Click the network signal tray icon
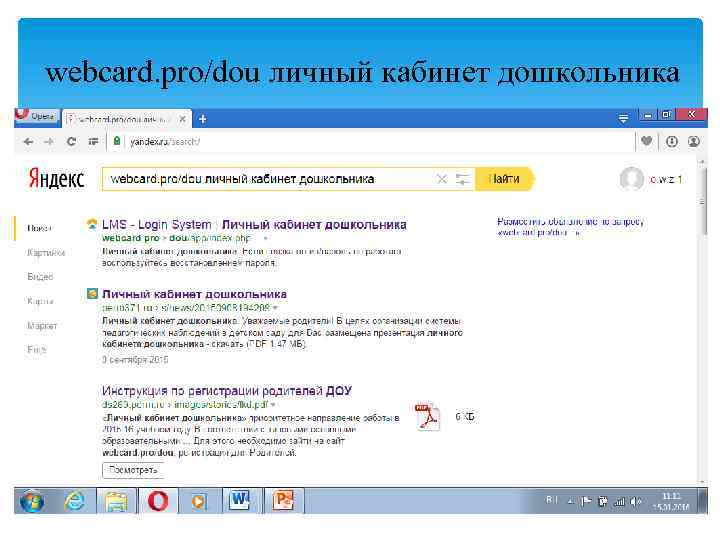720x540 pixels. click(619, 502)
